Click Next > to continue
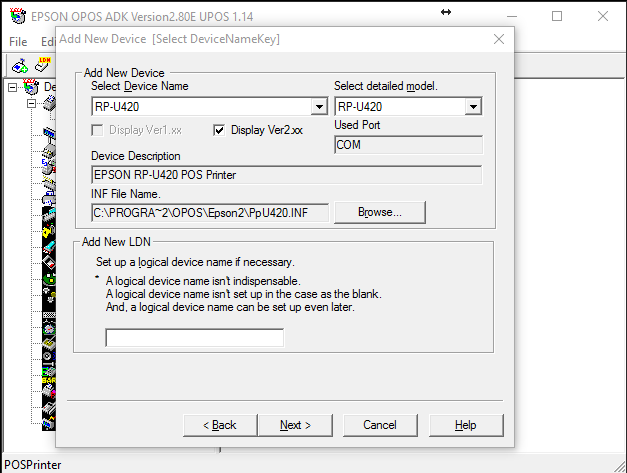This screenshot has width=627, height=473. pyautogui.click(x=295, y=425)
